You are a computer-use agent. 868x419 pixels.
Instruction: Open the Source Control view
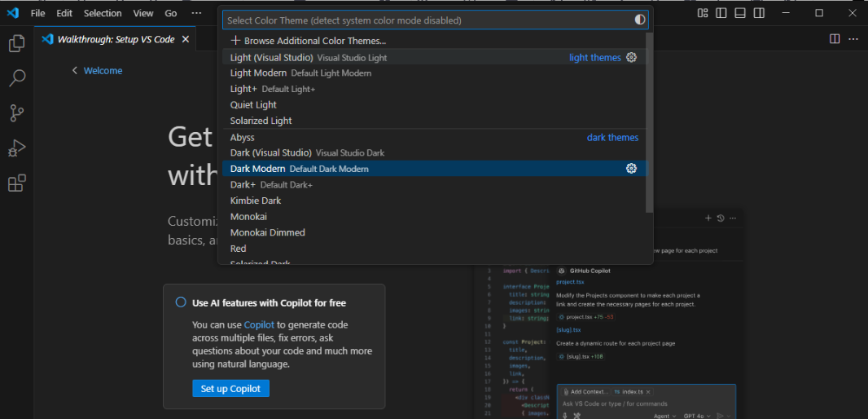pos(16,113)
